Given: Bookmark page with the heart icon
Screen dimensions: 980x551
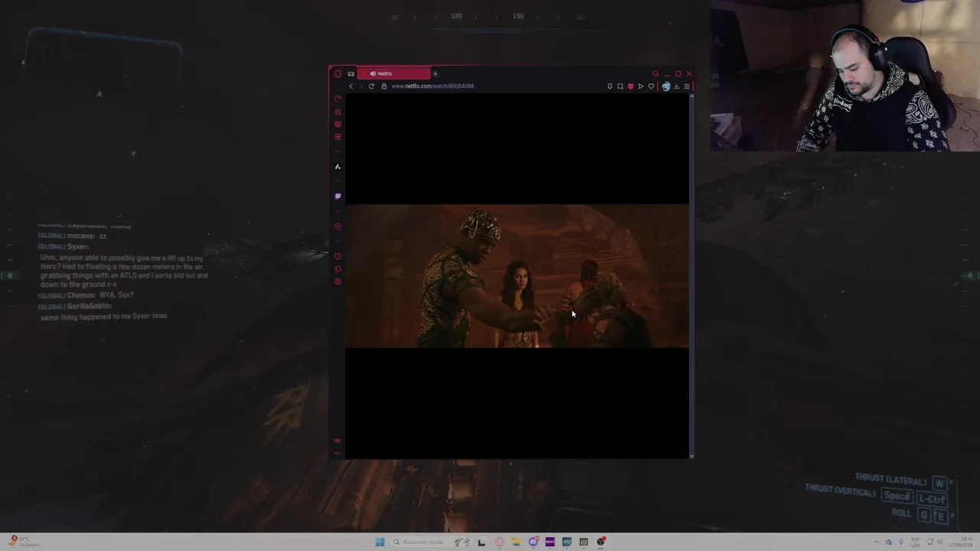Looking at the screenshot, I should 652,86.
